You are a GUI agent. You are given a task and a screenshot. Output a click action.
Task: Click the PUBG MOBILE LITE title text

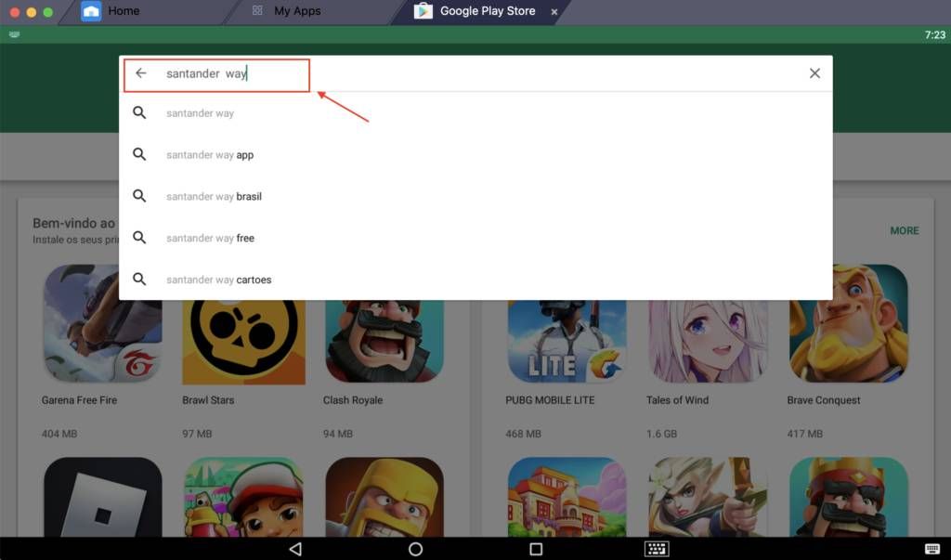550,400
